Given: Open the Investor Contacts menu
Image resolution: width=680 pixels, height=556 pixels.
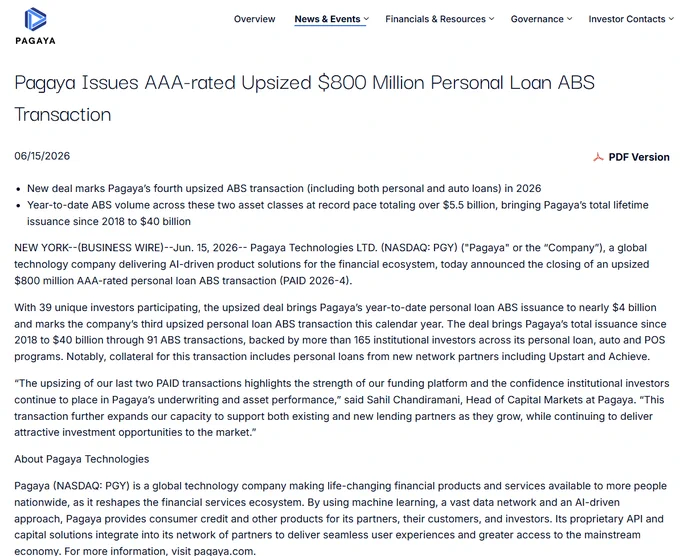Looking at the screenshot, I should point(627,19).
